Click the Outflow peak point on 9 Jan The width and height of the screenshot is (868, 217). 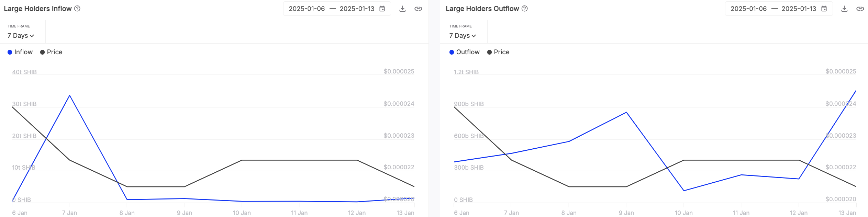(626, 112)
